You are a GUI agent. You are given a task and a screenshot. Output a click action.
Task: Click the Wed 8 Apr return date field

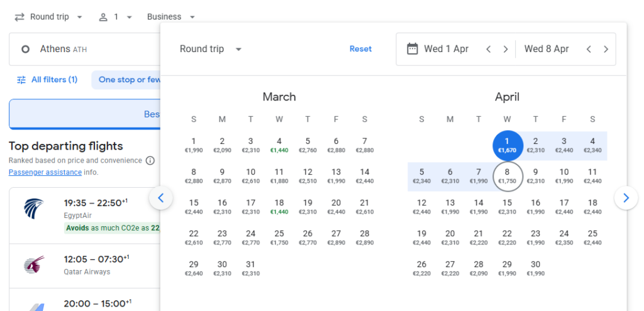pyautogui.click(x=547, y=49)
